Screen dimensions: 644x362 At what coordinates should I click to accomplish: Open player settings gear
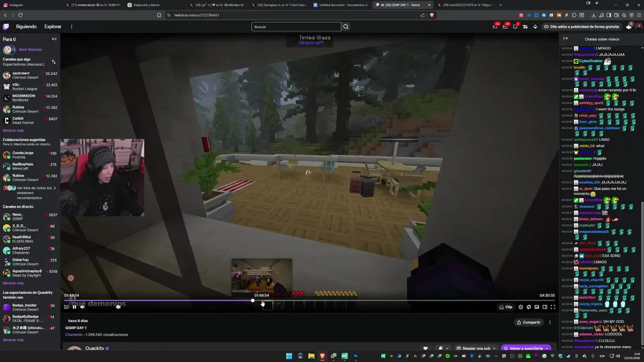pyautogui.click(x=521, y=307)
